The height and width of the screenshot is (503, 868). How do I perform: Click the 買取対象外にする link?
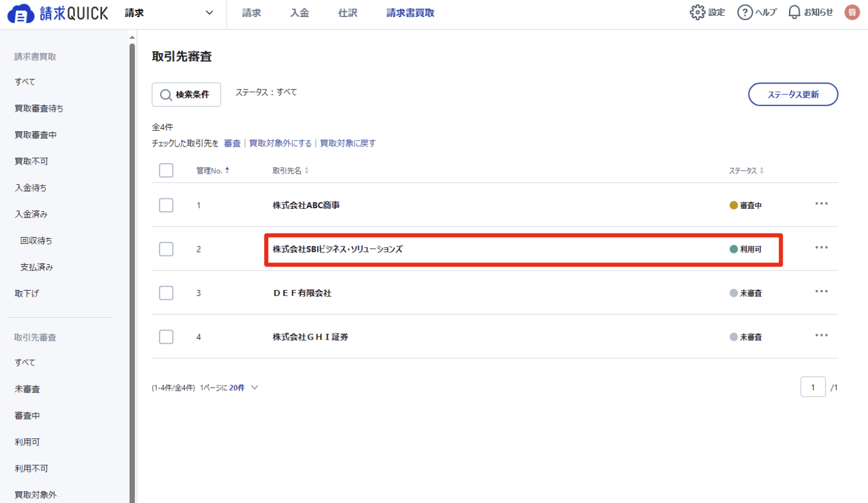280,143
